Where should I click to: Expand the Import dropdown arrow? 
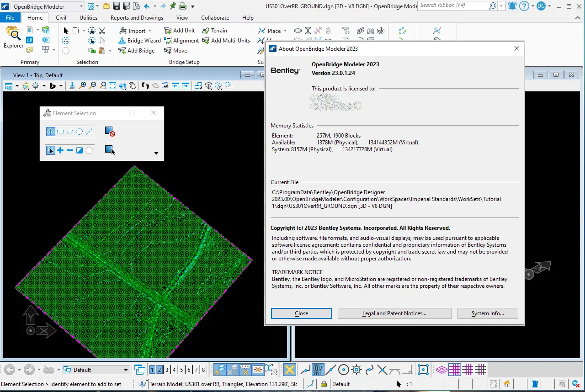click(x=150, y=31)
